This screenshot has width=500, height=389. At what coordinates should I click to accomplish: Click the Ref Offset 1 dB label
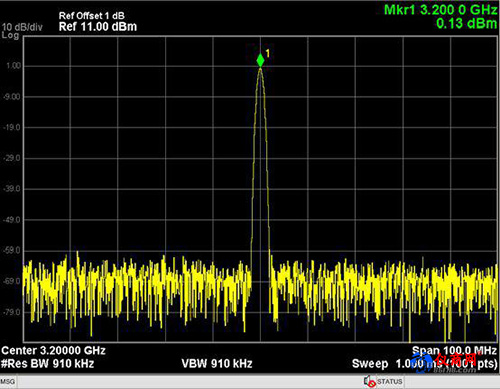point(92,15)
